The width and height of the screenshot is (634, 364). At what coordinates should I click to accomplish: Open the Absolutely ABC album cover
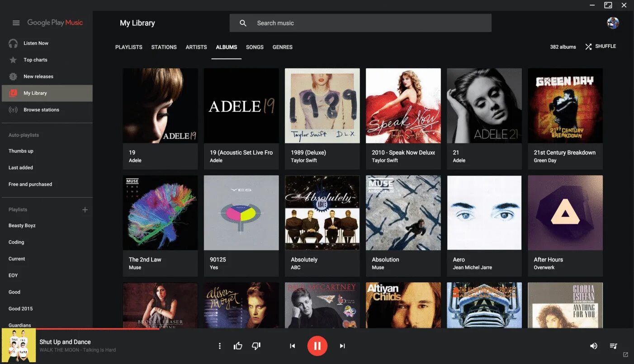(x=322, y=213)
